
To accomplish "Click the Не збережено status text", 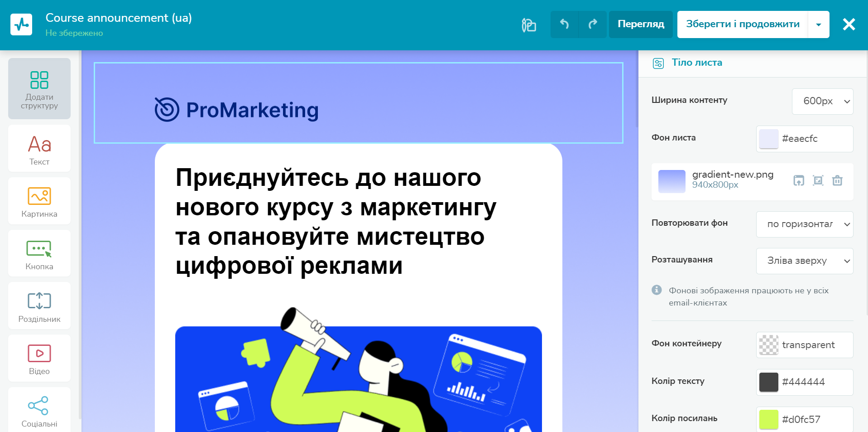I will point(74,33).
